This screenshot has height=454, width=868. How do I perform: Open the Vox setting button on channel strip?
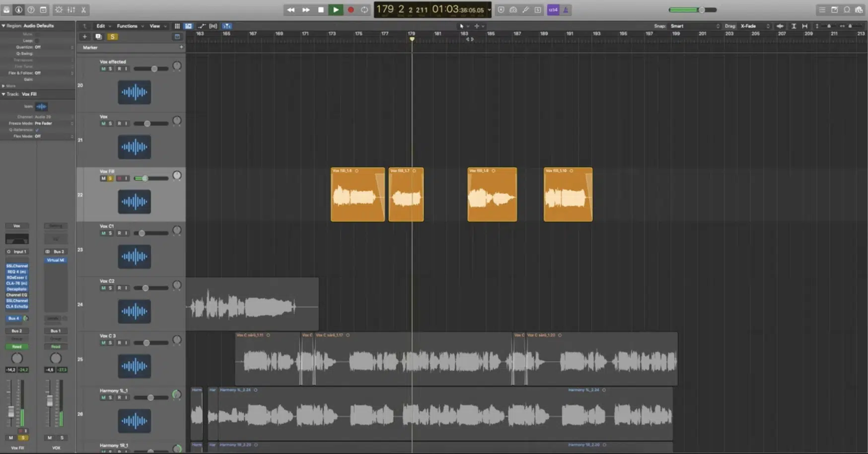pyautogui.click(x=17, y=226)
